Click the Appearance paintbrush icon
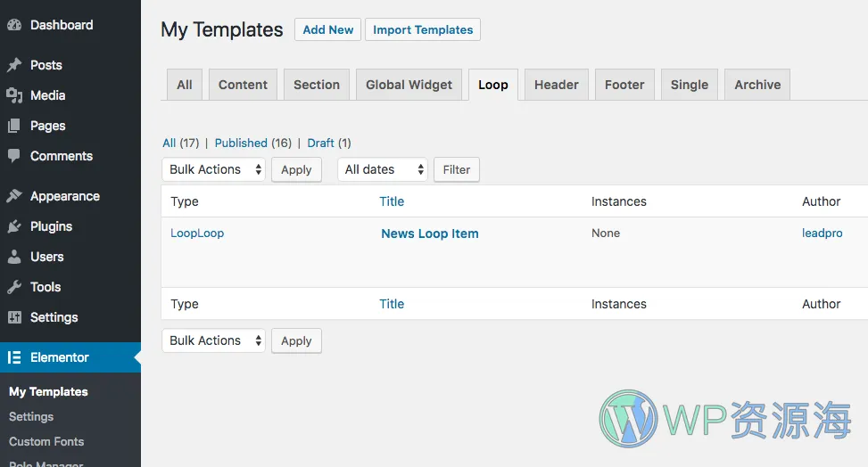The height and width of the screenshot is (467, 868). (14, 196)
